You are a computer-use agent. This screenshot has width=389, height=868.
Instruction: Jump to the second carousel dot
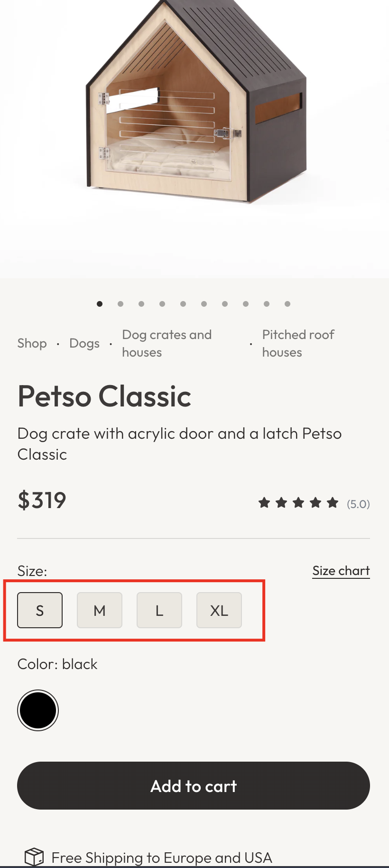click(120, 304)
